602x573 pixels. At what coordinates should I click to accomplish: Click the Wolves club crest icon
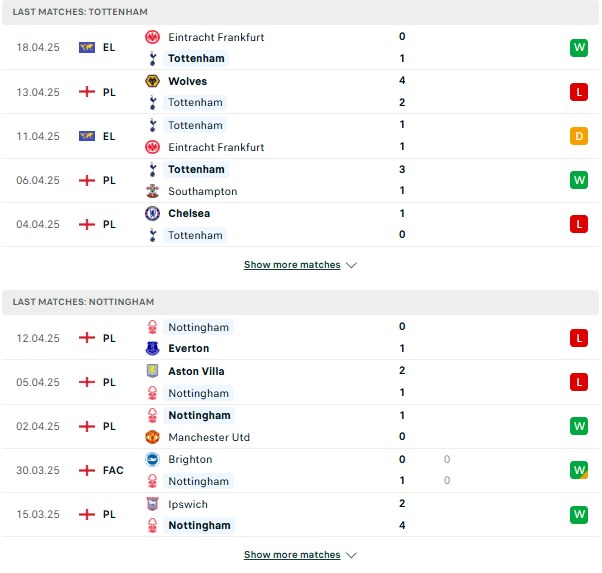click(152, 81)
